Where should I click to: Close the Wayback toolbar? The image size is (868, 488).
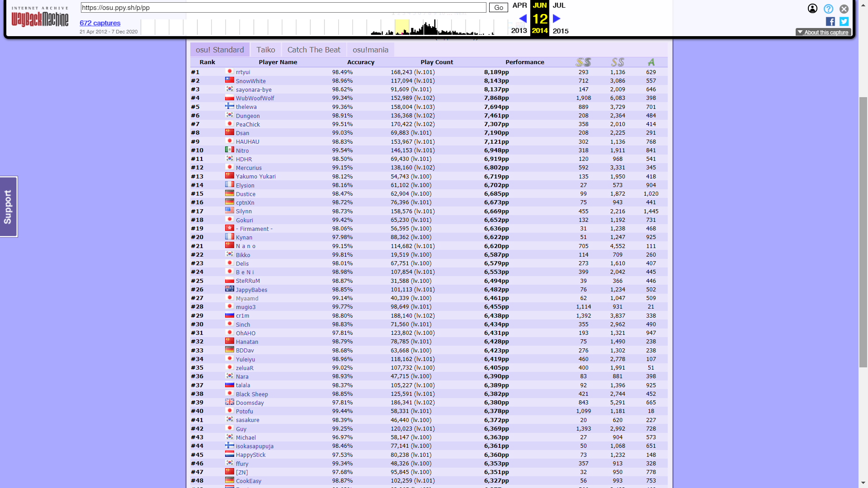point(844,9)
